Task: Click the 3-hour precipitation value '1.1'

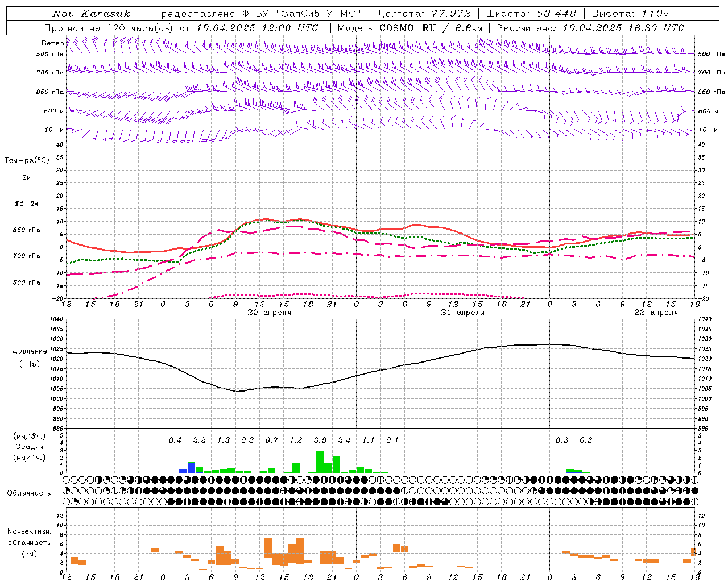Action: click(369, 440)
